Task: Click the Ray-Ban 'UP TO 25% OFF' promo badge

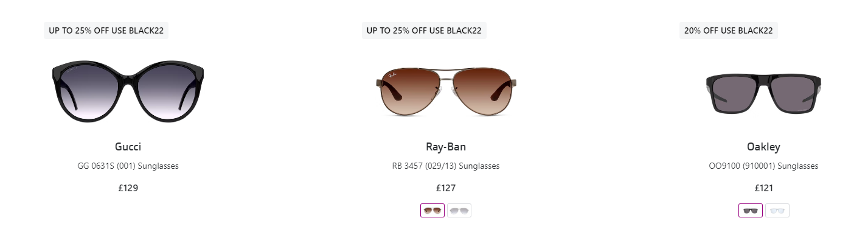Action: click(x=424, y=30)
